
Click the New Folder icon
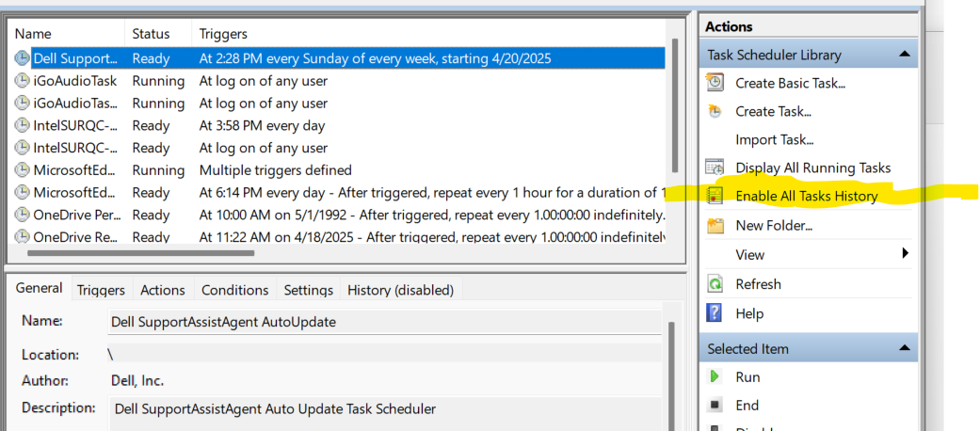pos(715,226)
